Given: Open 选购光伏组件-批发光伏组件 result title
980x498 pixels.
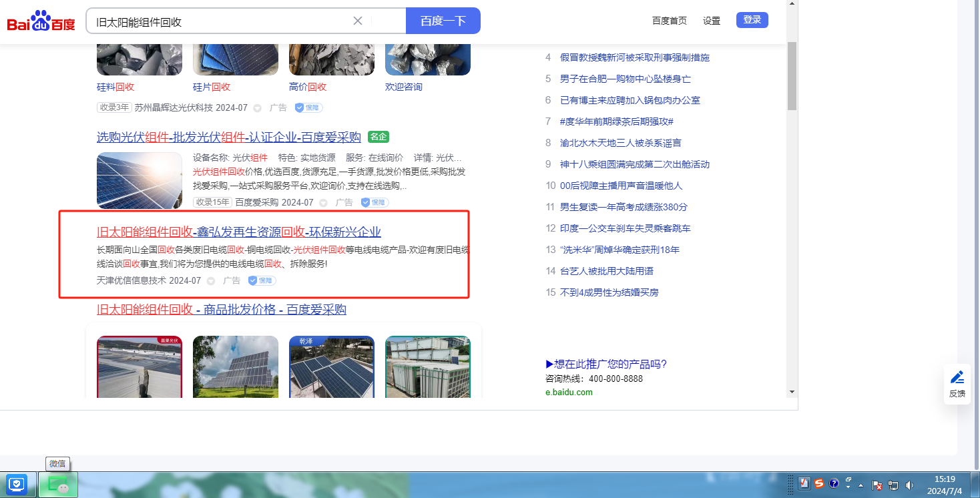Looking at the screenshot, I should tap(229, 137).
